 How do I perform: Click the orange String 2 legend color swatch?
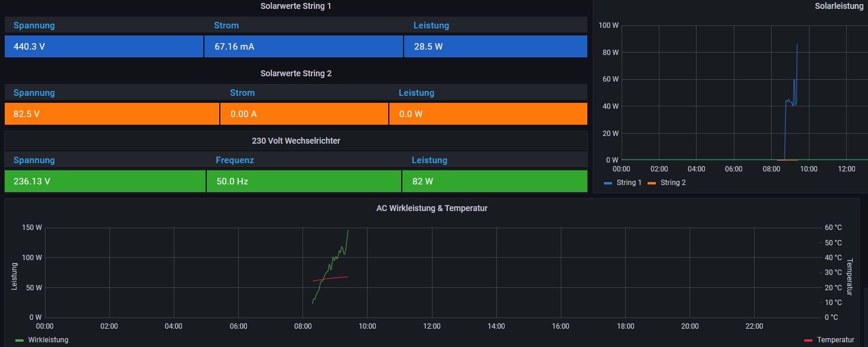coord(652,183)
